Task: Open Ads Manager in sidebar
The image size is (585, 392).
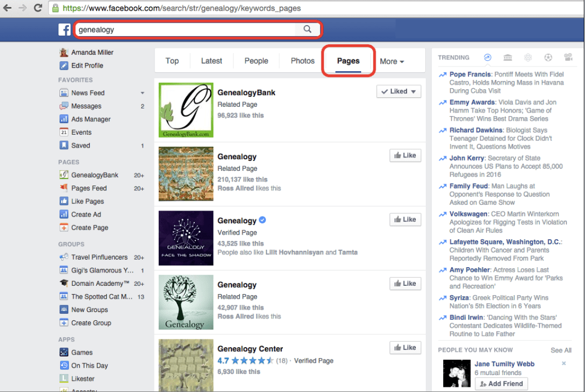Action: pos(90,119)
